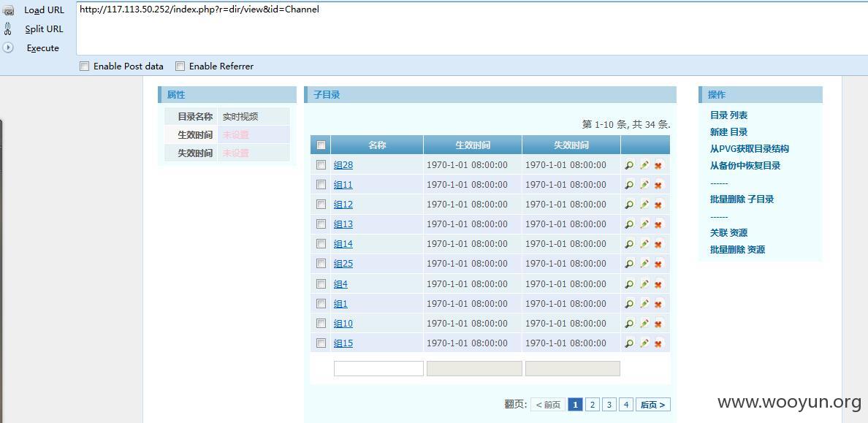Edit 组25 via the pencil icon
868x423 pixels.
[x=644, y=264]
